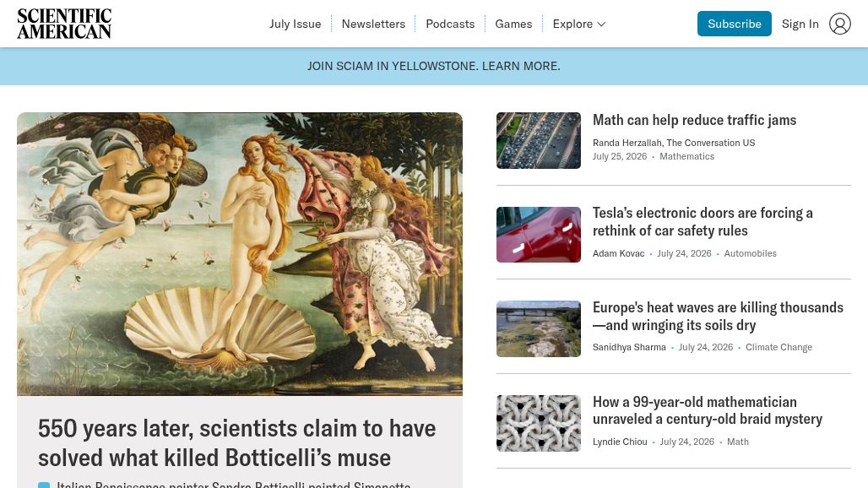Click the Sign In link
868x488 pixels.
click(800, 24)
